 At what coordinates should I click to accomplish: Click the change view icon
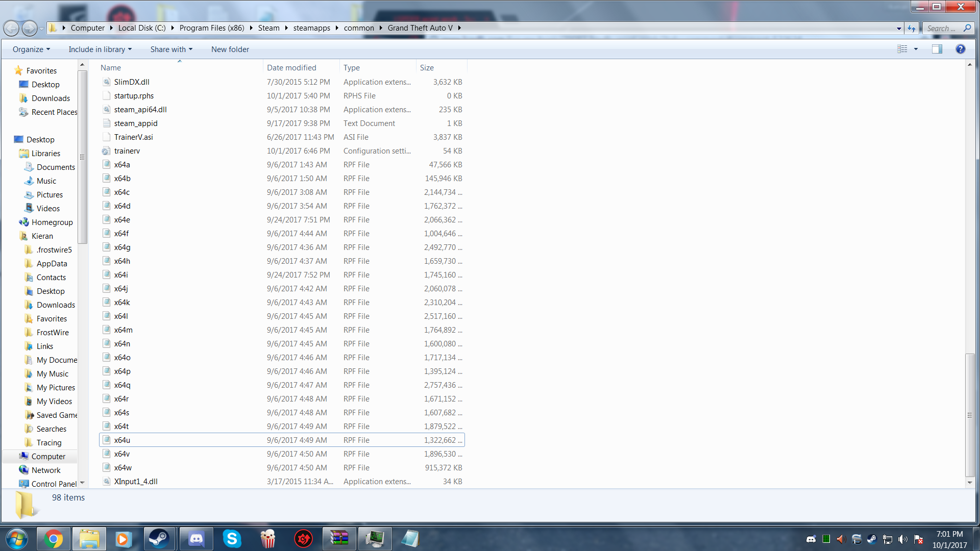[x=902, y=49]
